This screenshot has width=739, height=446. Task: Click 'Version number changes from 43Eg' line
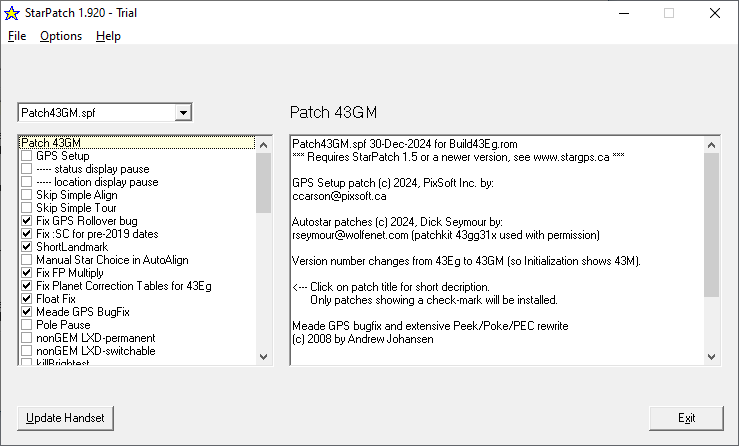466,261
